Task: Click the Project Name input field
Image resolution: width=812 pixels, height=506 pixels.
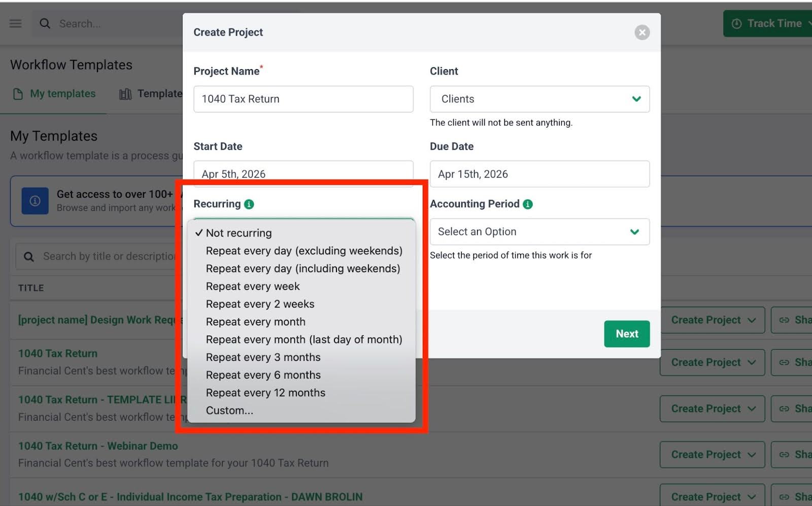Action: coord(303,99)
